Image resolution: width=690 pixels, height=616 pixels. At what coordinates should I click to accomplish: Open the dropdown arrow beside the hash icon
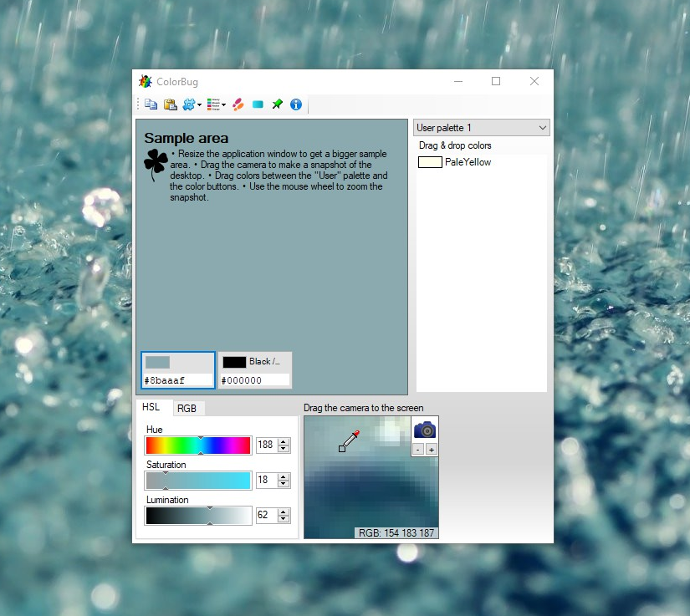[199, 104]
